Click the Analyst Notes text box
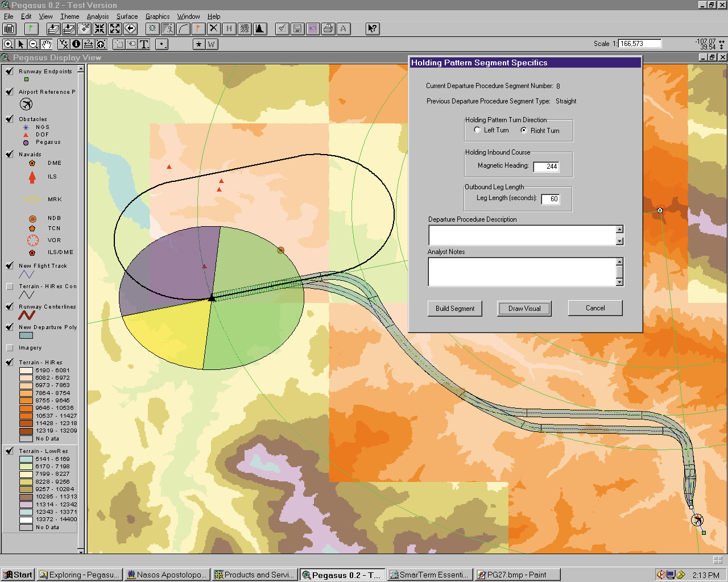Image resolution: width=728 pixels, height=582 pixels. pos(522,272)
